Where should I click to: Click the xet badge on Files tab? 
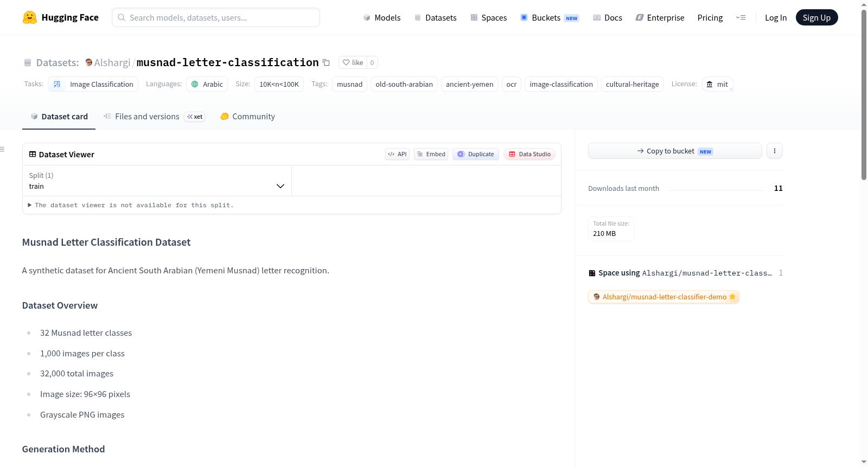pos(195,117)
